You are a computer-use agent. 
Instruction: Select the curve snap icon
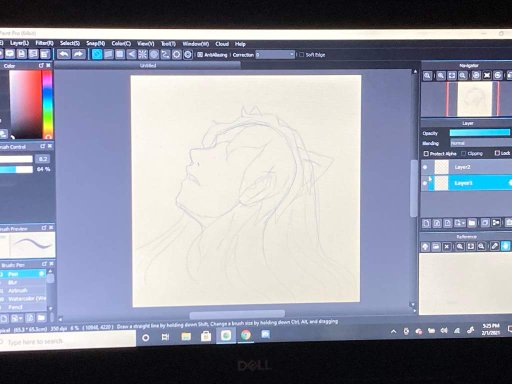click(165, 54)
